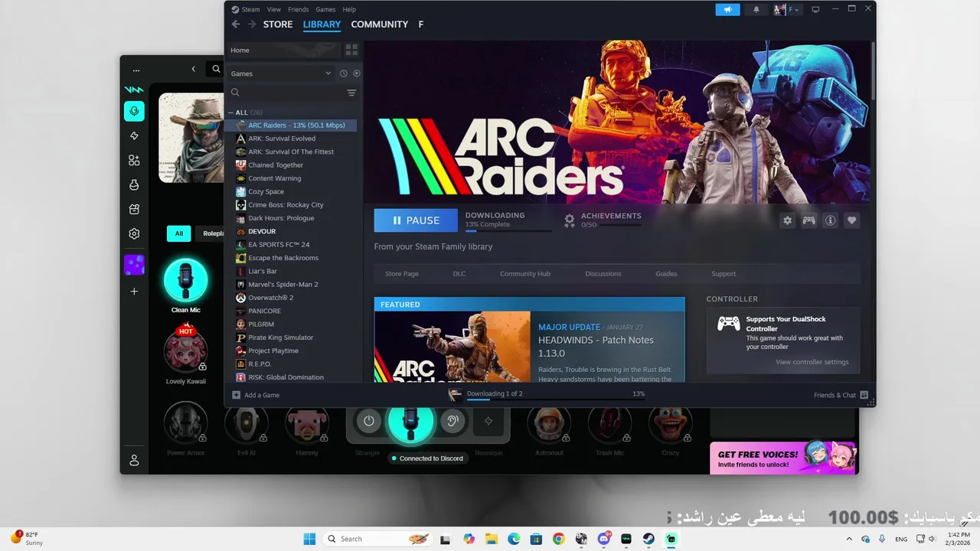980x551 pixels.
Task: Open Voicemod gift box icon
Action: click(x=134, y=209)
